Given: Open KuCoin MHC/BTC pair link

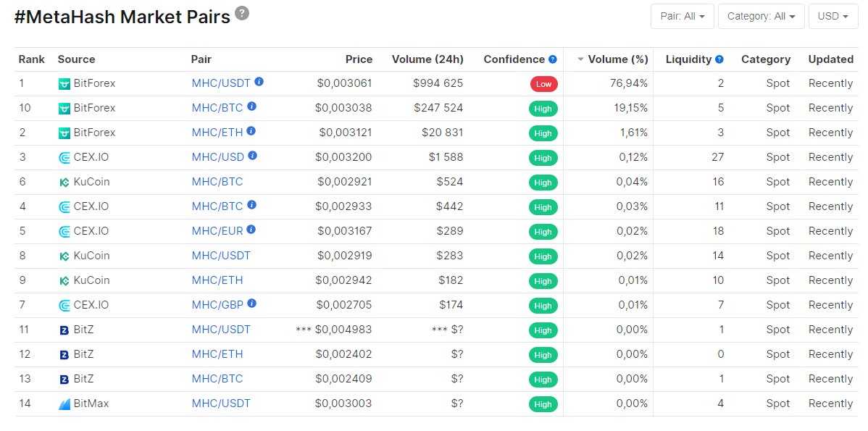Looking at the screenshot, I should [217, 182].
